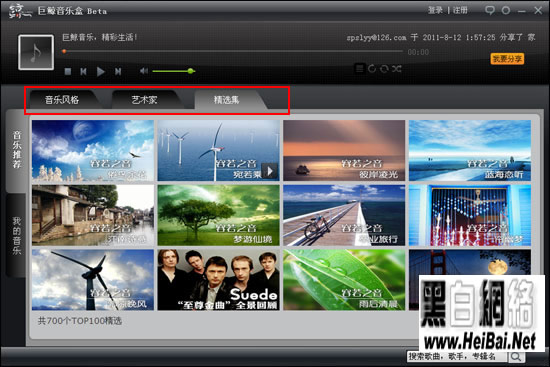Open the 雨后清晨 green leaf thumbnail
Screen dimensions: 550x367
pos(344,280)
